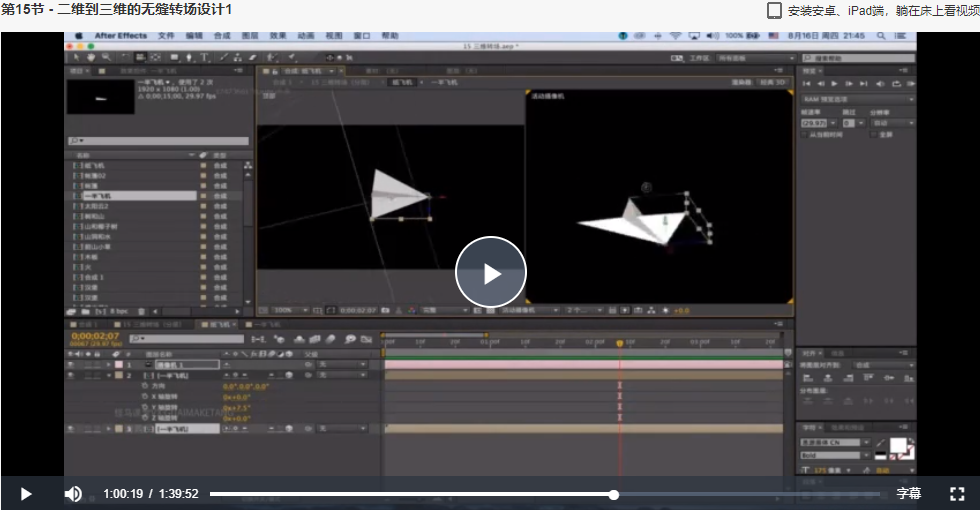Toggle visibility eye of layer 1 camera
Viewport: 980px width, 510px height.
coord(71,364)
